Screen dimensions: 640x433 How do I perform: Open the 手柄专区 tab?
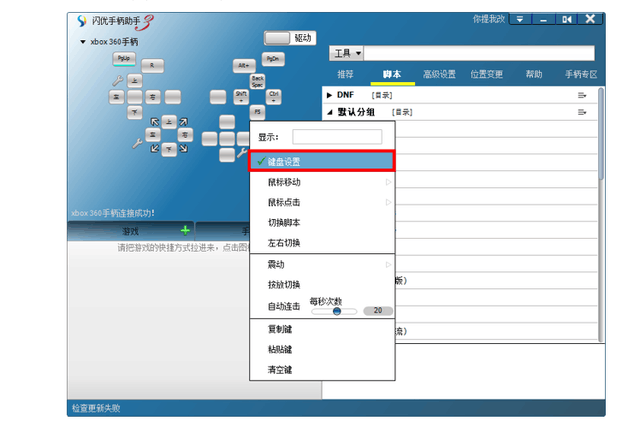581,74
